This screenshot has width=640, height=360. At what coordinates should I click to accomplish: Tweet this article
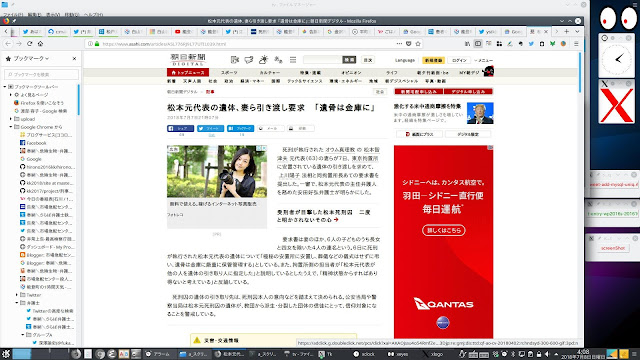(211, 128)
